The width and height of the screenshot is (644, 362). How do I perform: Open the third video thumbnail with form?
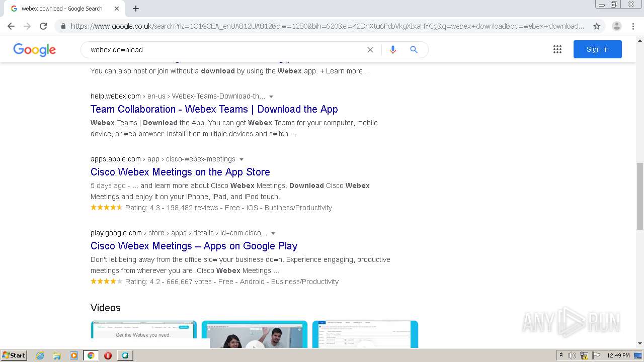[365, 334]
